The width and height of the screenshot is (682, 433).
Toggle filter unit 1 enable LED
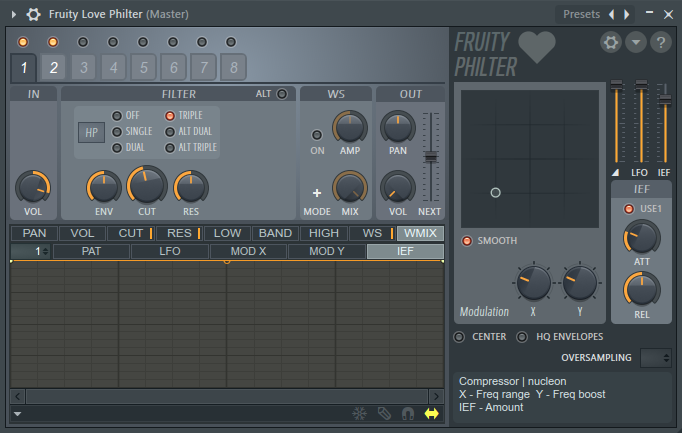[x=23, y=42]
